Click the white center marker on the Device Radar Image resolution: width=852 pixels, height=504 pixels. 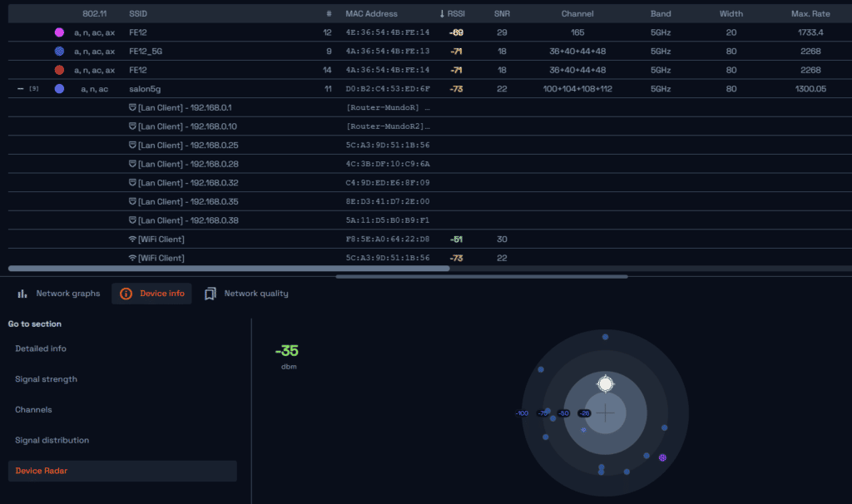606,383
